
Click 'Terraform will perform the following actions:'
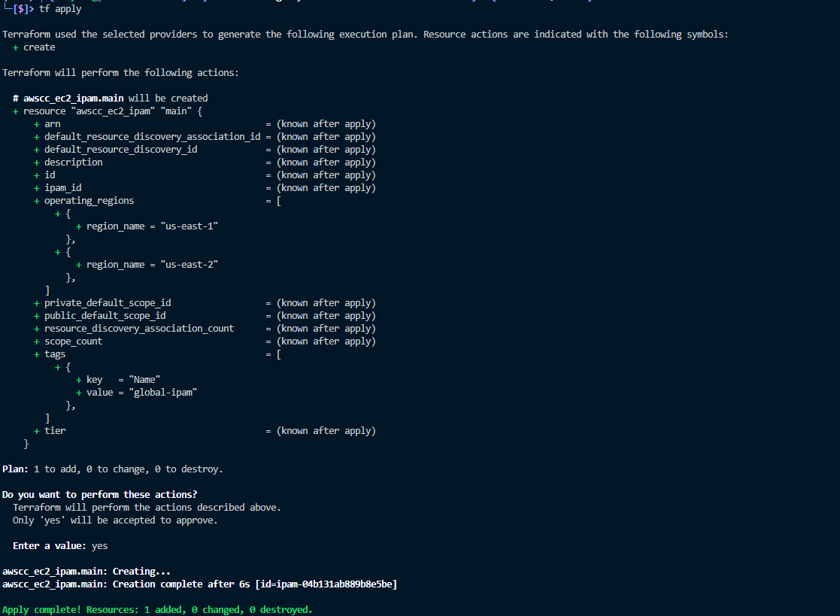[x=120, y=73]
